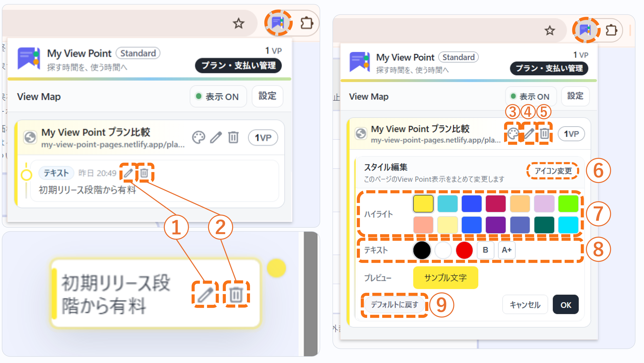Select red text color swatch
Image resolution: width=644 pixels, height=363 pixels.
[x=464, y=250]
